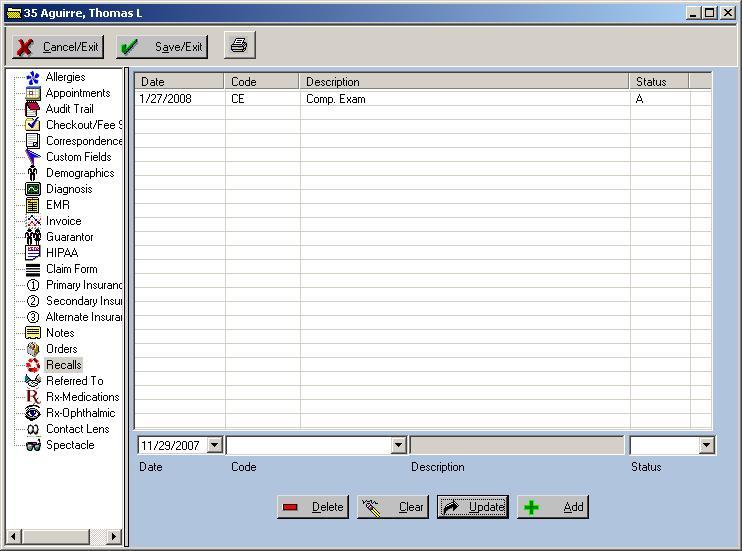
Task: Click the Spectacle glasses icon
Action: [x=33, y=445]
